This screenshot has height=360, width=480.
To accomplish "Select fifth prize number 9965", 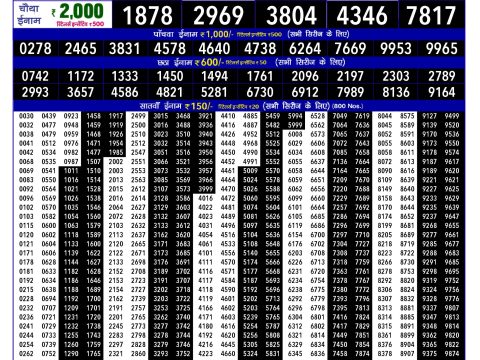I will pyautogui.click(x=442, y=49).
